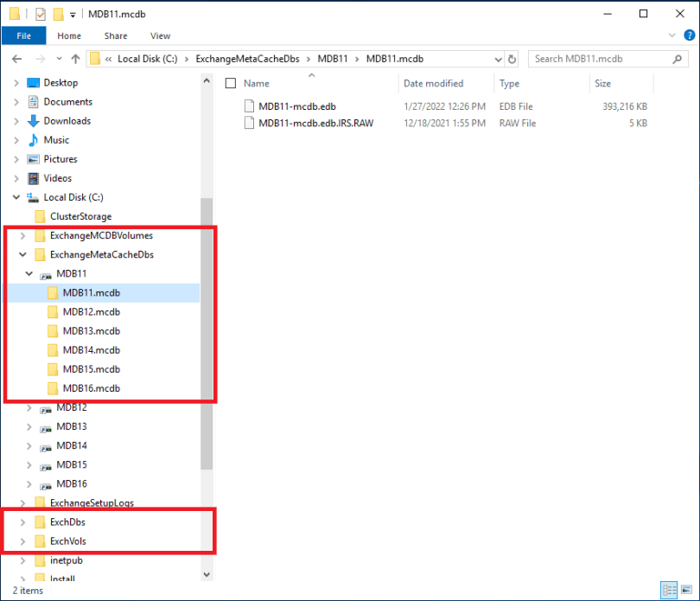700x601 pixels.
Task: Click the Properties quick access icon
Action: 40,14
